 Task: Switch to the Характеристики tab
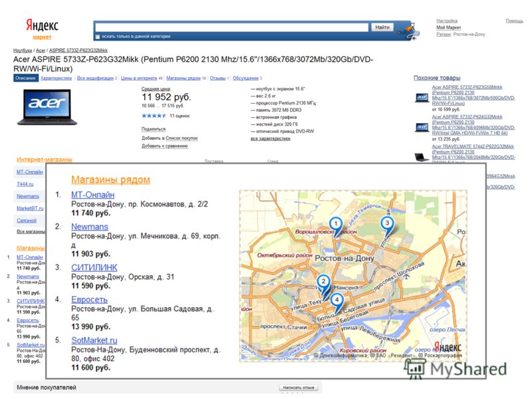tap(56, 78)
